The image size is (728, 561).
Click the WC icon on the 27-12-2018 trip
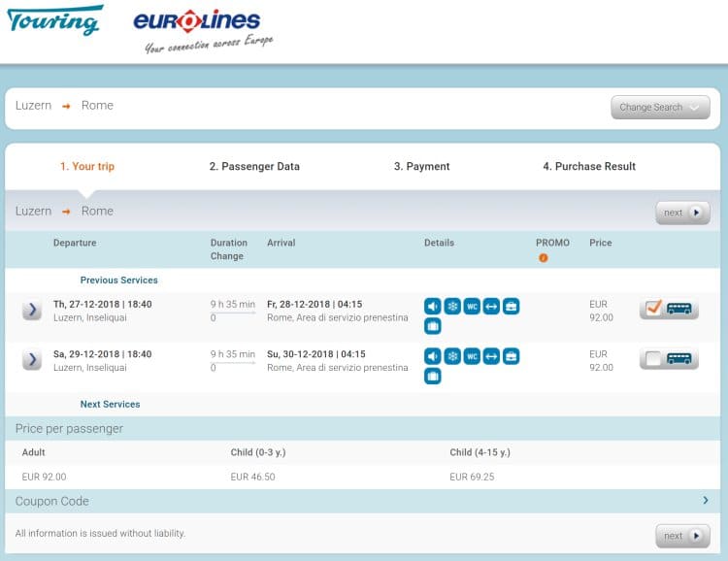[472, 307]
